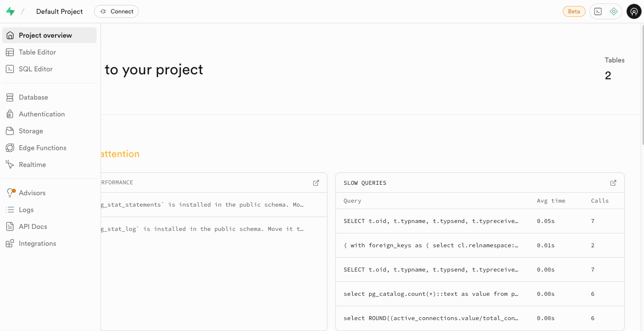Open external link on Performance card
Viewport: 644px width, 331px height.
pos(316,183)
